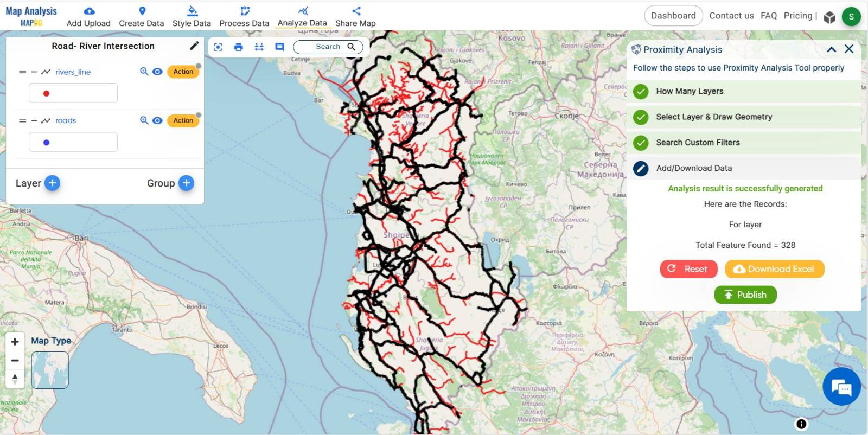Toggle visibility of rivers_line layer
This screenshot has width=868, height=435.
tap(157, 72)
